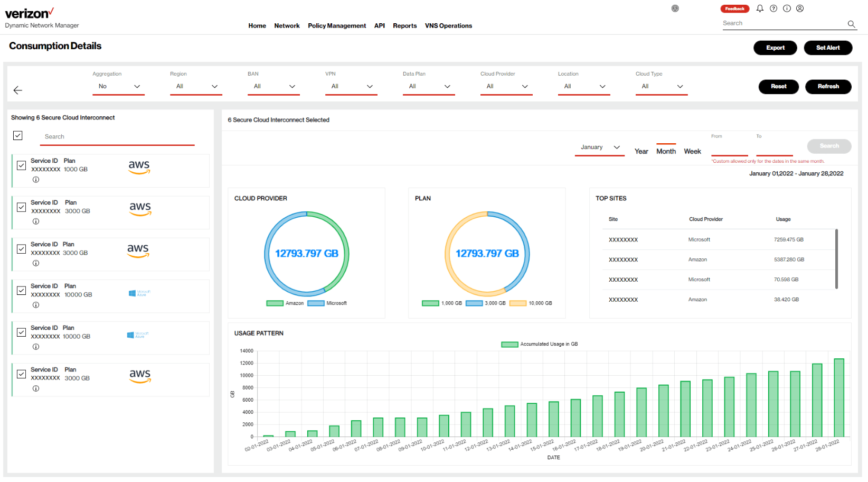Click the Microsoft legend color swatch
Image resolution: width=868 pixels, height=482 pixels.
[x=316, y=303]
